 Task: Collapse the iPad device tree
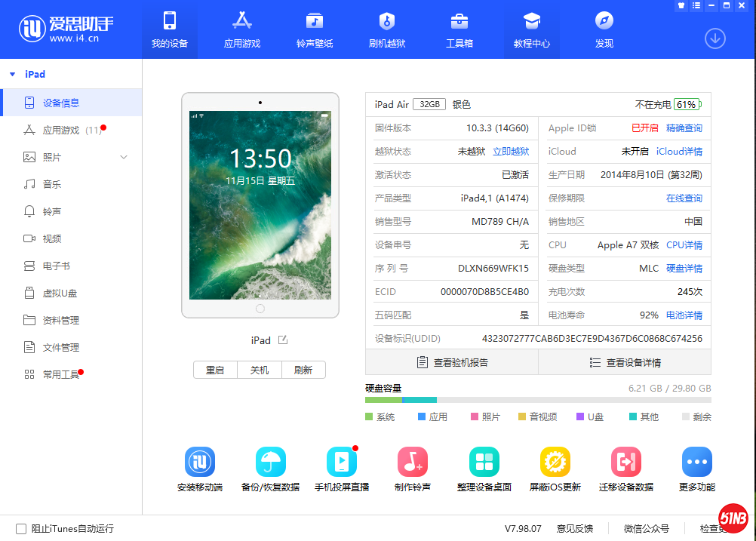[11, 74]
